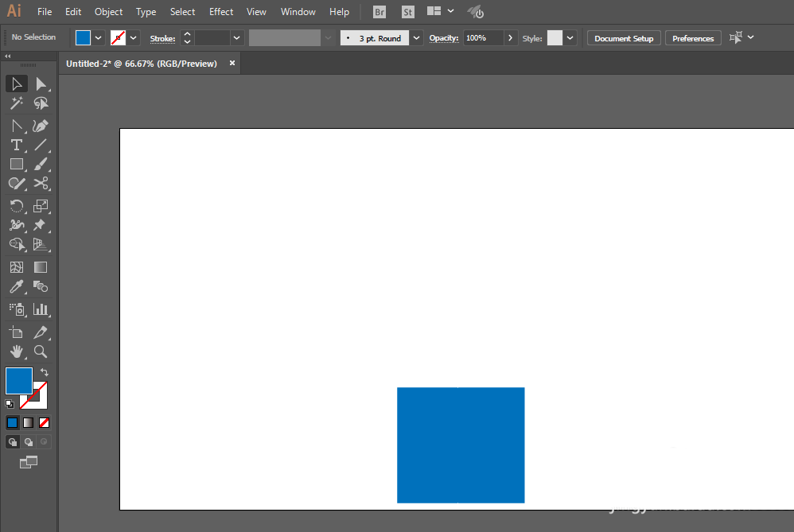Screen dimensions: 794x532
Task: Select the Eyedropper tool
Action: [x=16, y=286]
